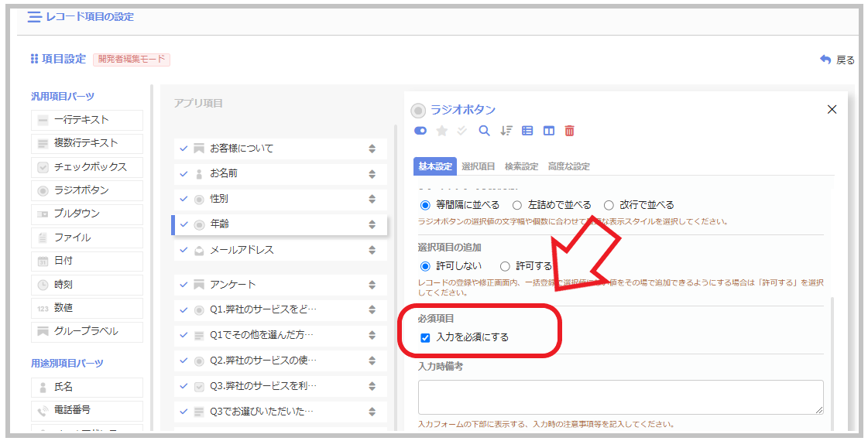Switch to the 基本設定 tab
The width and height of the screenshot is (868, 441).
click(435, 166)
